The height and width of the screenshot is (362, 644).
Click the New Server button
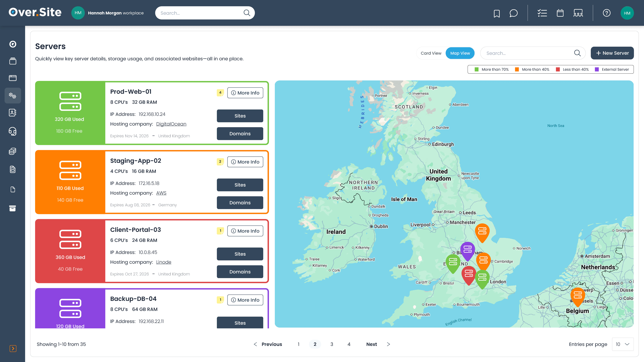[612, 53]
